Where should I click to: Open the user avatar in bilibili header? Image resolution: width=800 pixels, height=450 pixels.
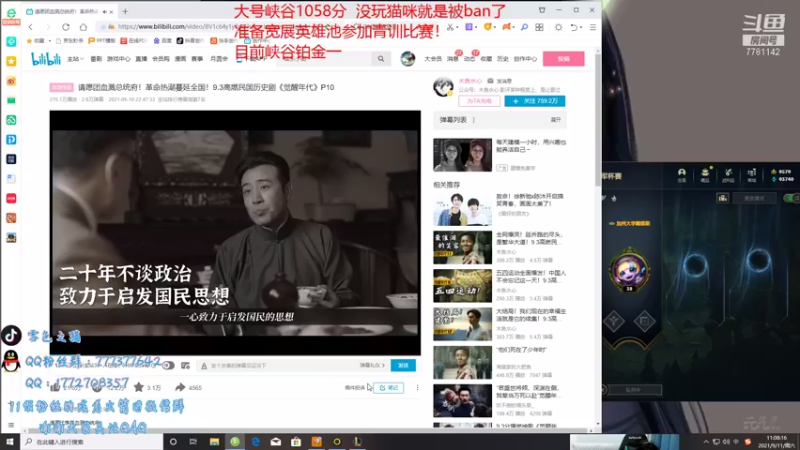408,59
